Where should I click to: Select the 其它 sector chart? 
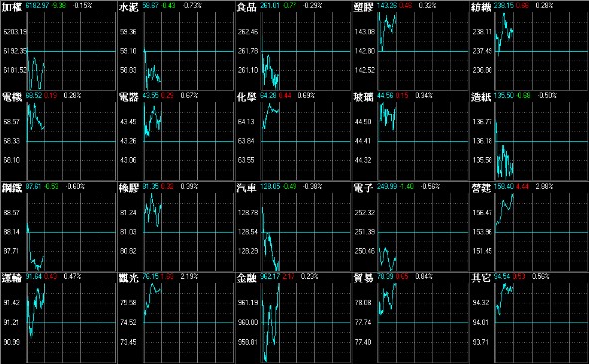[529, 318]
